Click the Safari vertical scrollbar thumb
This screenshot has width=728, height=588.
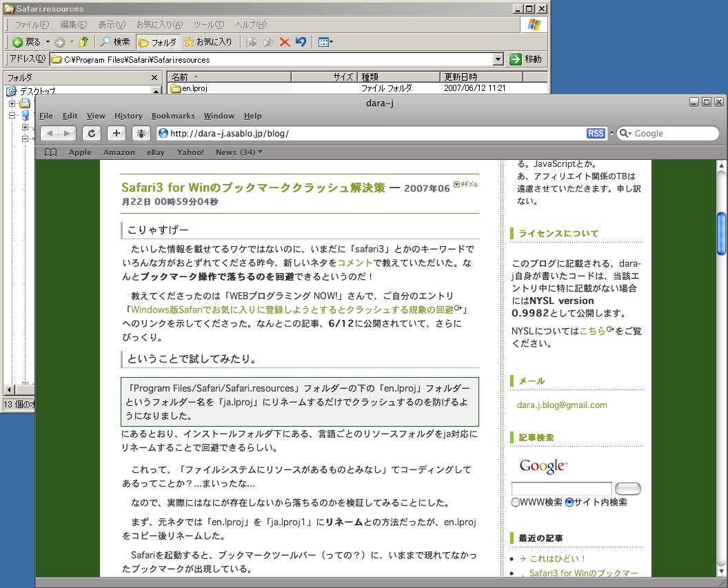[x=721, y=234]
